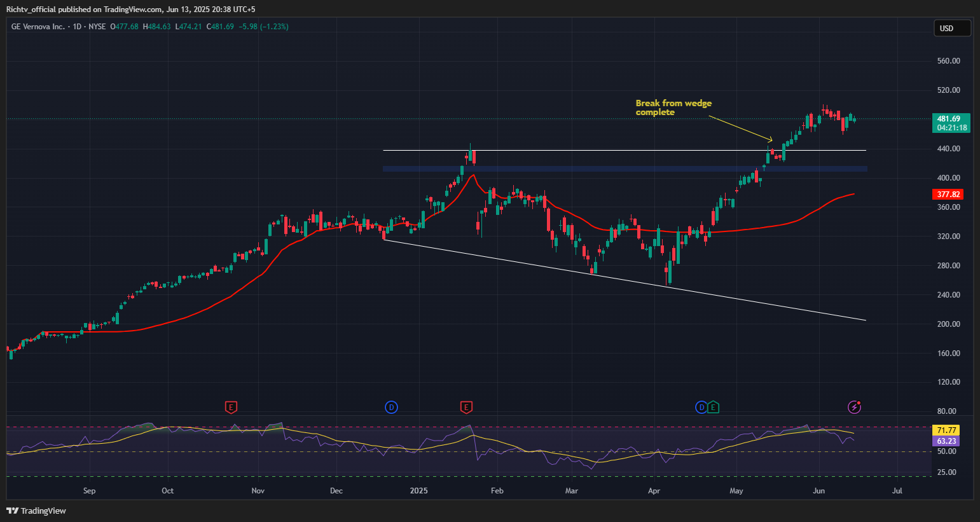980x522 pixels.
Task: Click the TradingView logo at bottom left
Action: (36, 511)
